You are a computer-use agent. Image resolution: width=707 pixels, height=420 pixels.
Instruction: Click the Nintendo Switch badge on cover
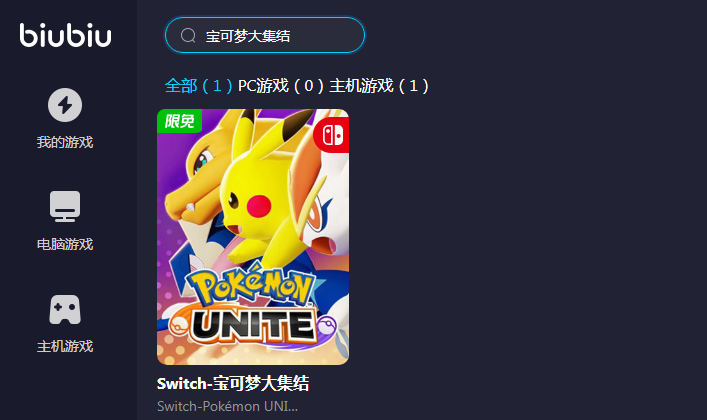point(332,135)
